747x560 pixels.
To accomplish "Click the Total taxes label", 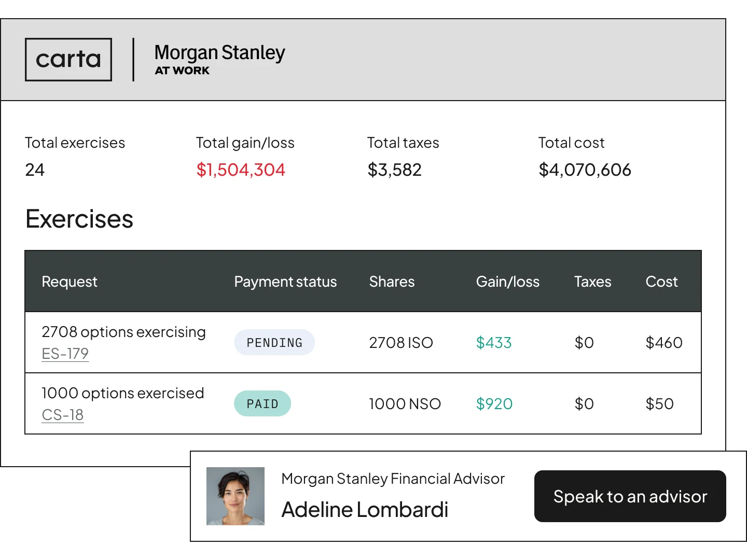I will click(x=403, y=143).
